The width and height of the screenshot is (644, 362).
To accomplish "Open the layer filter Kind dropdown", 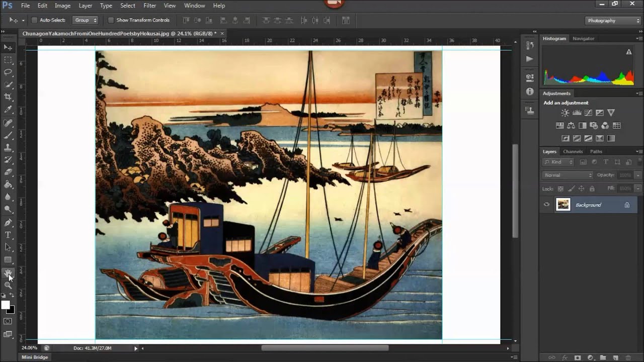I will [558, 162].
